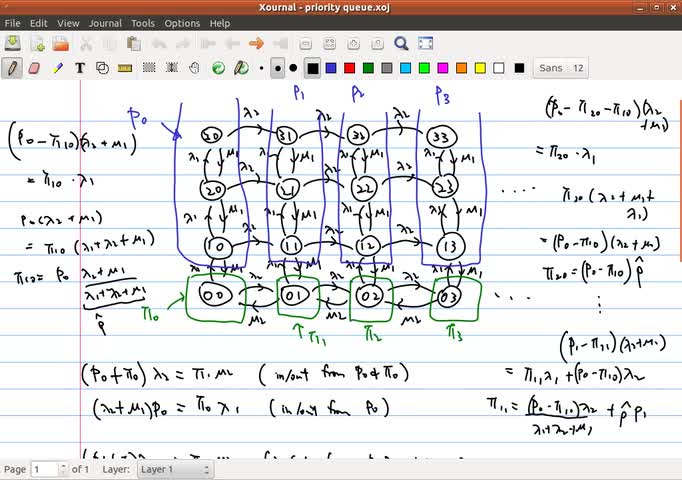Pick the dark green color swatch

368,68
